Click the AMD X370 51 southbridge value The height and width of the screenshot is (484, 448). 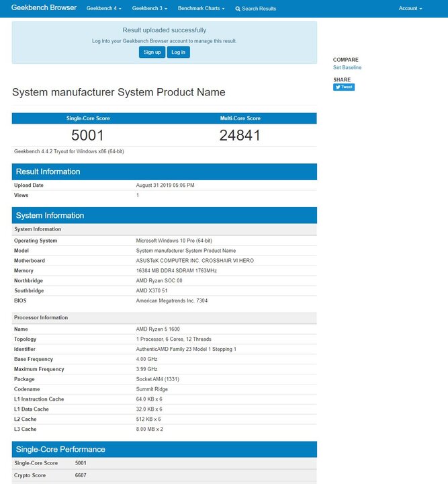152,290
